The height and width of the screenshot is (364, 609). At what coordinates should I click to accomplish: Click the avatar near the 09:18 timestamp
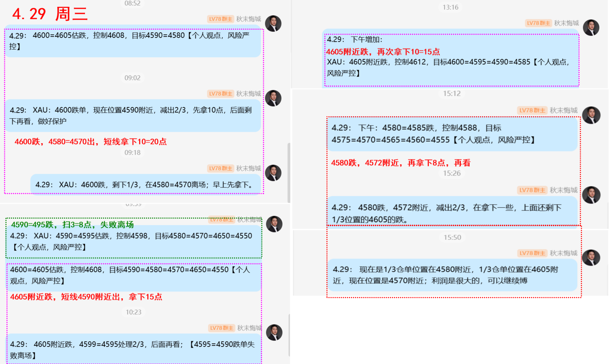[274, 173]
